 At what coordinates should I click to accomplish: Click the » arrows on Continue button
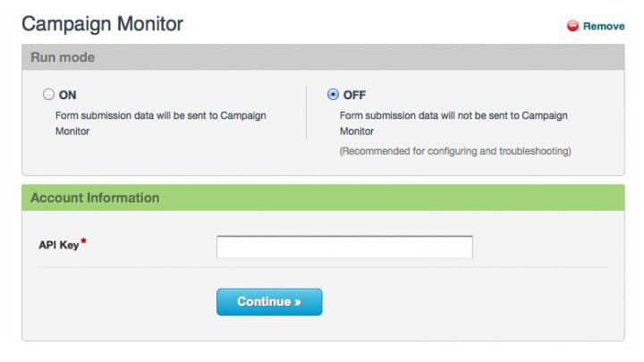point(298,303)
